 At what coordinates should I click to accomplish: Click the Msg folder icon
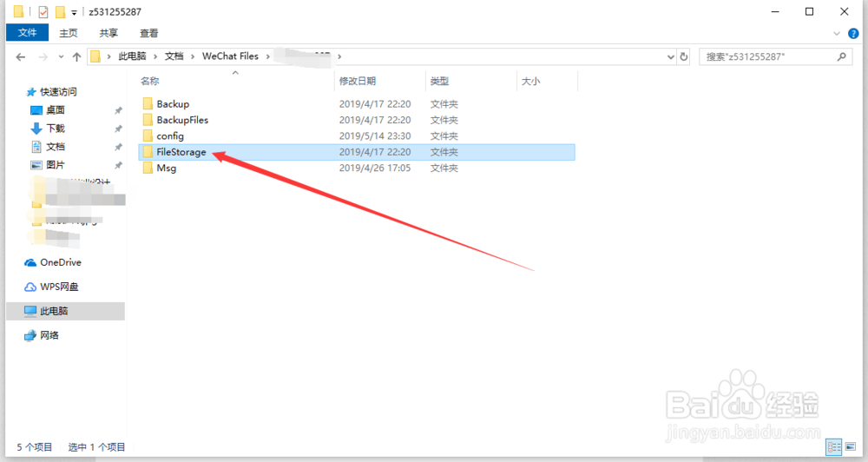(x=148, y=168)
